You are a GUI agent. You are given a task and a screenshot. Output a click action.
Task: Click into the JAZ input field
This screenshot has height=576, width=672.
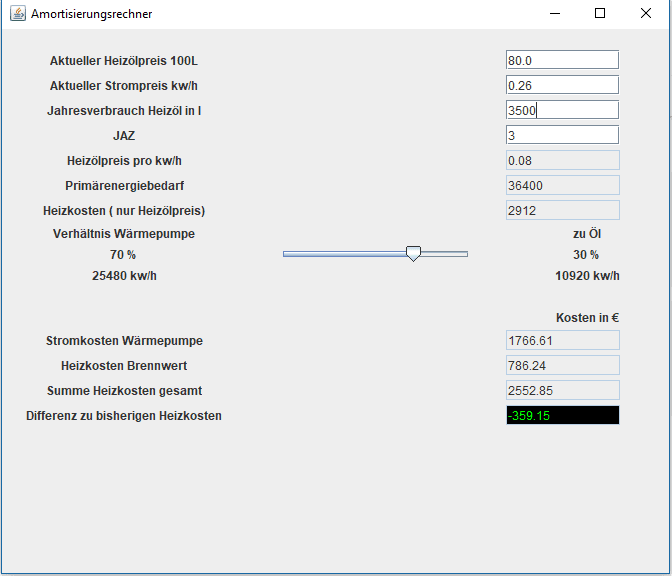pos(562,135)
